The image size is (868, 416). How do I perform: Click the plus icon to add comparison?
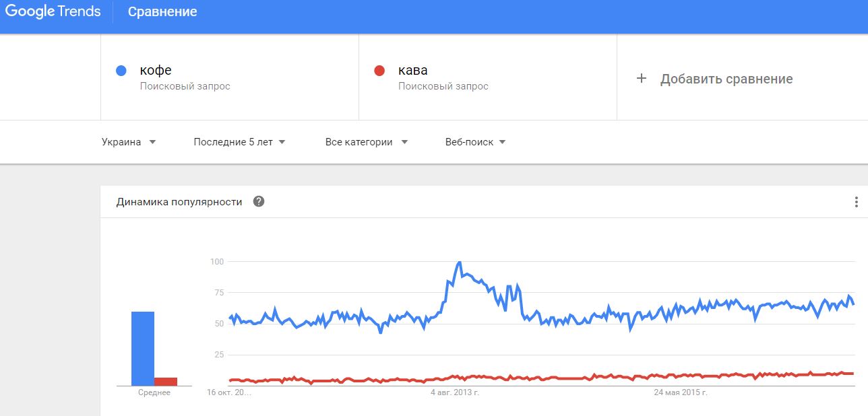642,79
